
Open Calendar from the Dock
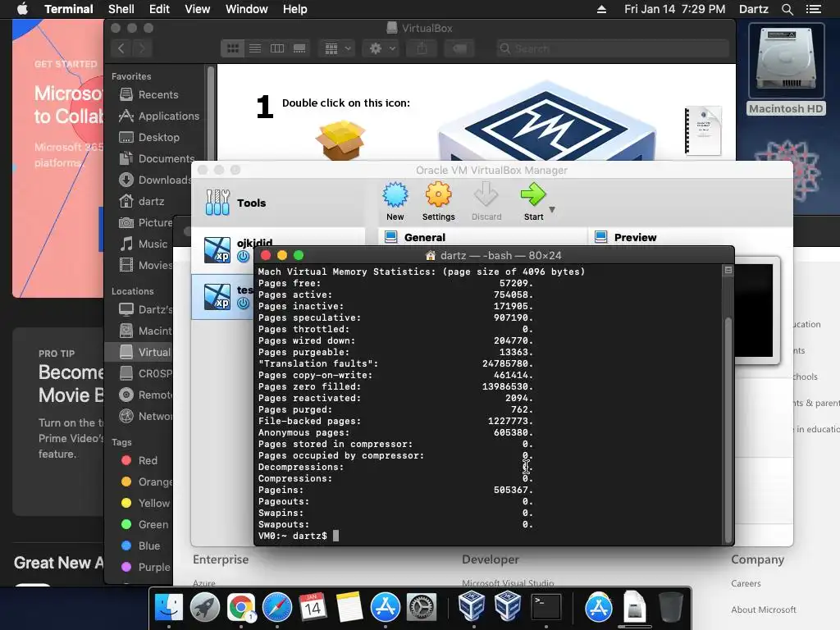[313, 607]
